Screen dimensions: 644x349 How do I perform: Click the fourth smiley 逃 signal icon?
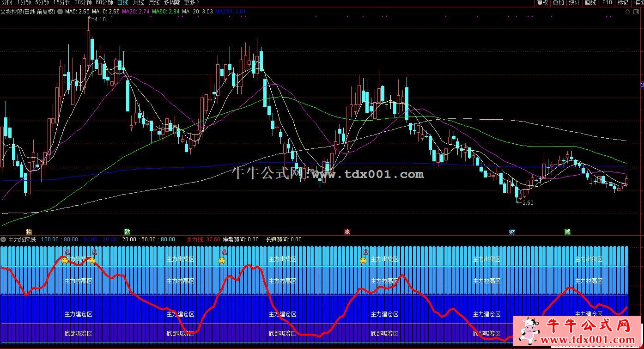[x=363, y=261]
